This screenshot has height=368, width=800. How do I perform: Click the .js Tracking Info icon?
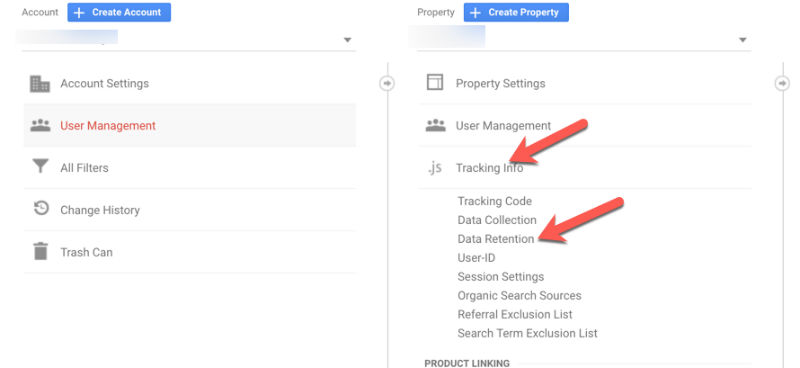434,167
